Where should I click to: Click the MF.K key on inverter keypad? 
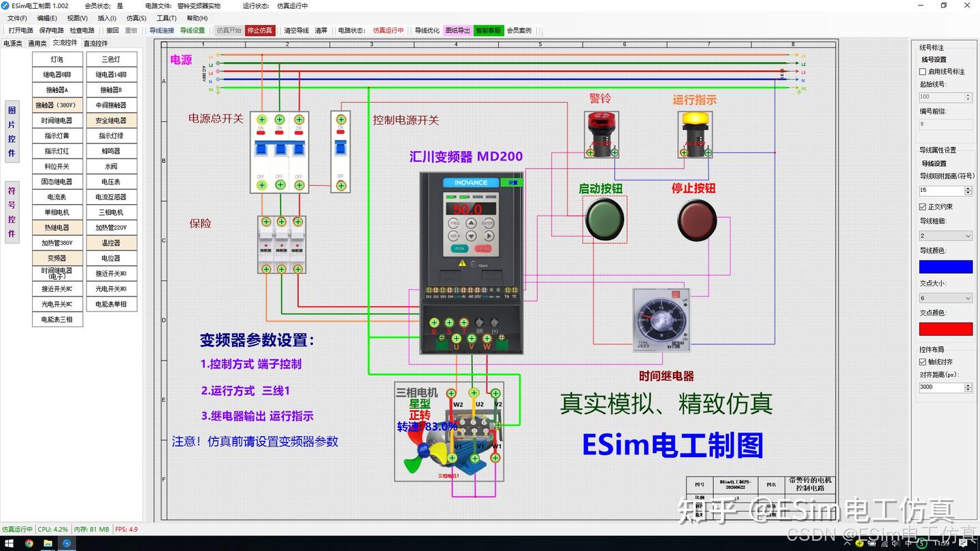(x=455, y=236)
